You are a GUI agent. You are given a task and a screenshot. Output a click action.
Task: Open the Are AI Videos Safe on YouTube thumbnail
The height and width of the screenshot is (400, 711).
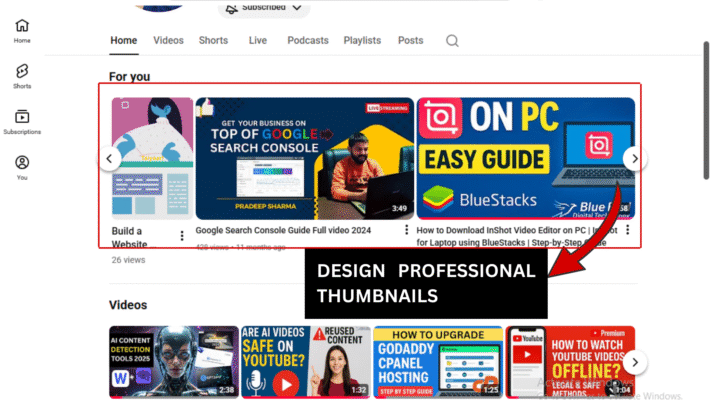click(x=306, y=362)
